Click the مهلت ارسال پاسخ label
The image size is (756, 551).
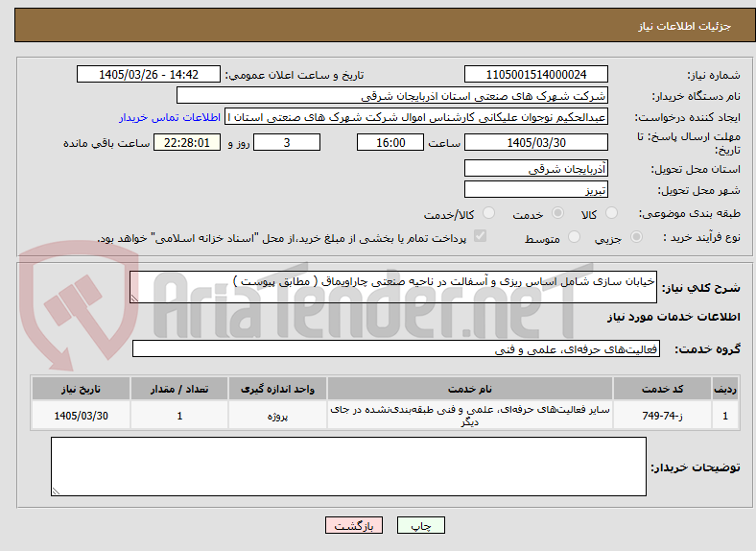(689, 143)
